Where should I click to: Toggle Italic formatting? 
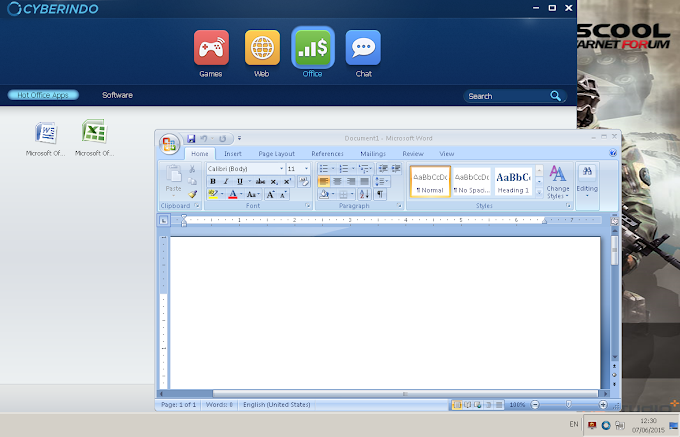click(x=226, y=181)
